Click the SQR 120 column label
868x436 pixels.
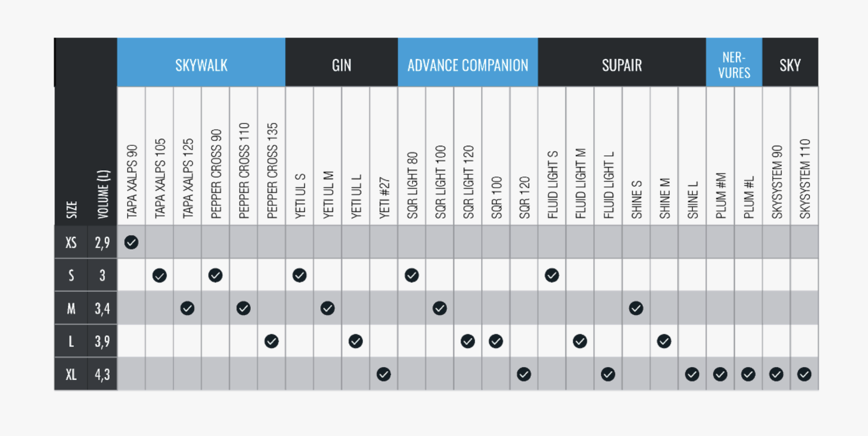click(x=524, y=198)
